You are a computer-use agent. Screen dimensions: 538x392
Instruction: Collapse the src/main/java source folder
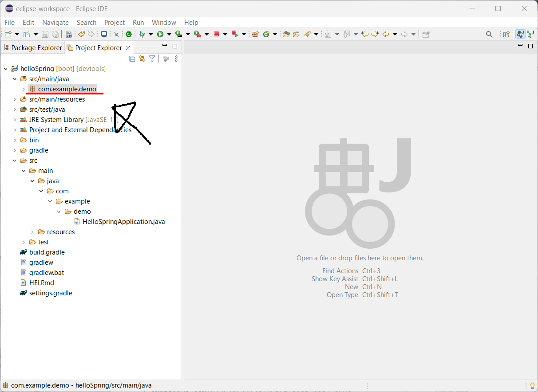[14, 78]
